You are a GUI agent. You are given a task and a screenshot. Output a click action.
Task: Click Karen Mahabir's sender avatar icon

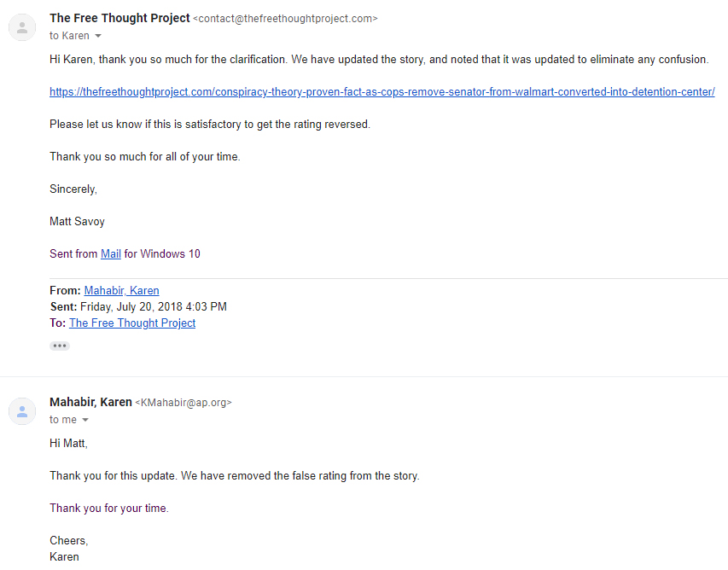pyautogui.click(x=22, y=411)
